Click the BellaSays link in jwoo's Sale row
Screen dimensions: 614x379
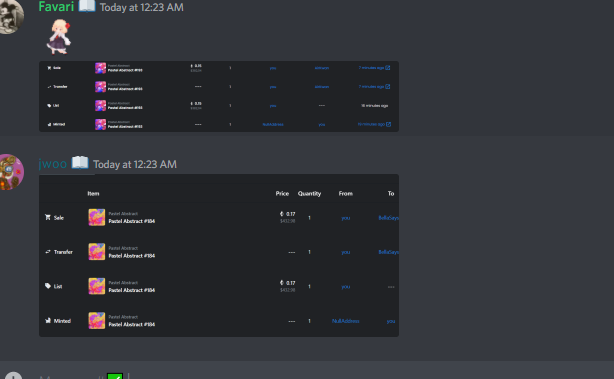pos(388,218)
